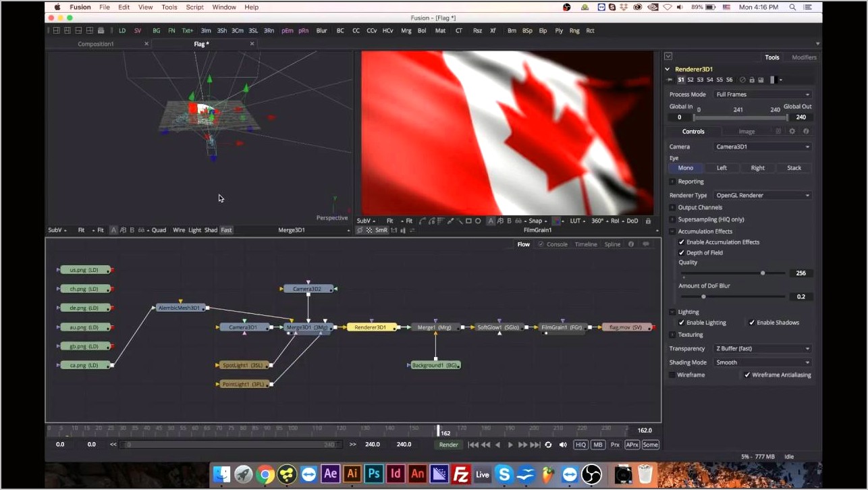Play the composition in reverse
Screen dimensions: 868x490
click(498, 445)
